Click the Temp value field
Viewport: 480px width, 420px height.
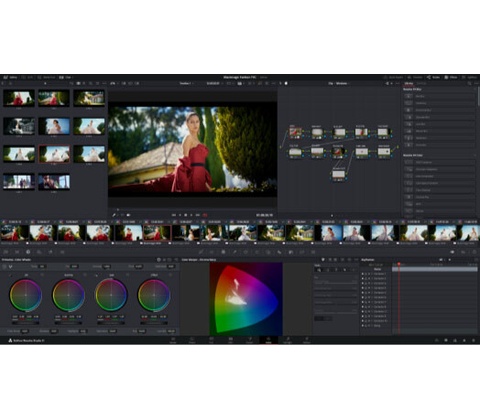[42, 267]
